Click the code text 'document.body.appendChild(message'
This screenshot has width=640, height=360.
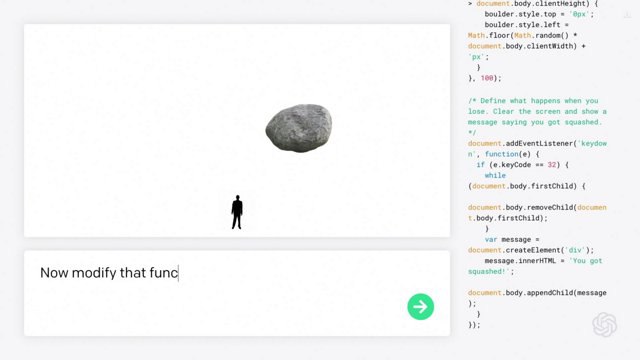(x=537, y=293)
